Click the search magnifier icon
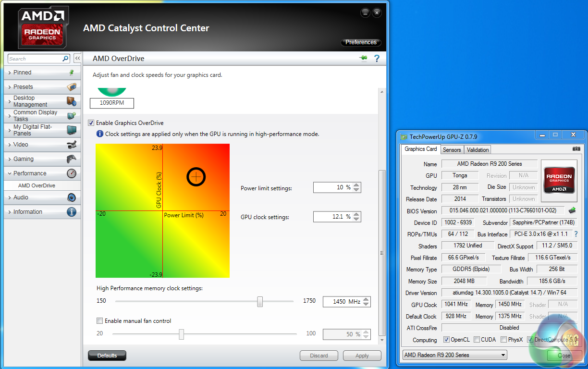Screen dimensions: 588x369 [x=66, y=59]
